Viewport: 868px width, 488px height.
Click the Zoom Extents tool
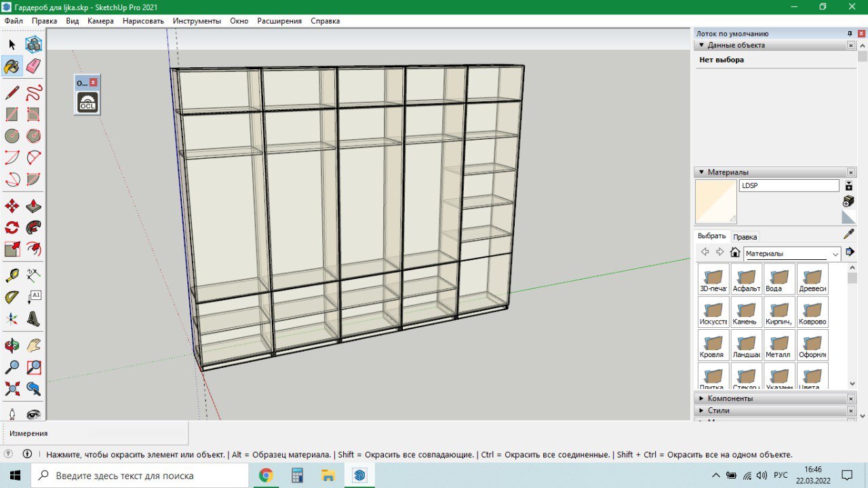point(12,389)
